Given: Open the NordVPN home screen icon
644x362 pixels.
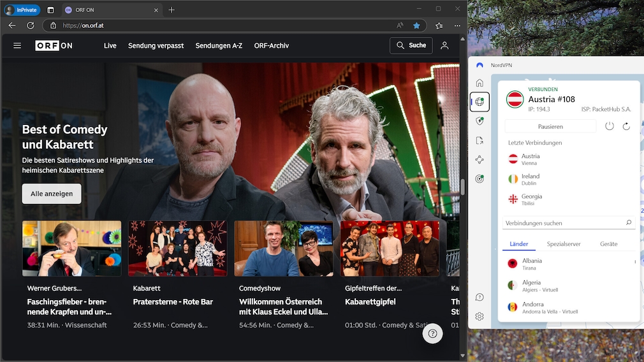Looking at the screenshot, I should [479, 83].
